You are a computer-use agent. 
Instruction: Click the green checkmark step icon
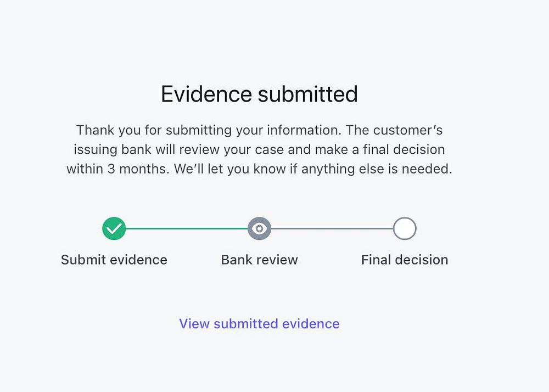point(114,228)
